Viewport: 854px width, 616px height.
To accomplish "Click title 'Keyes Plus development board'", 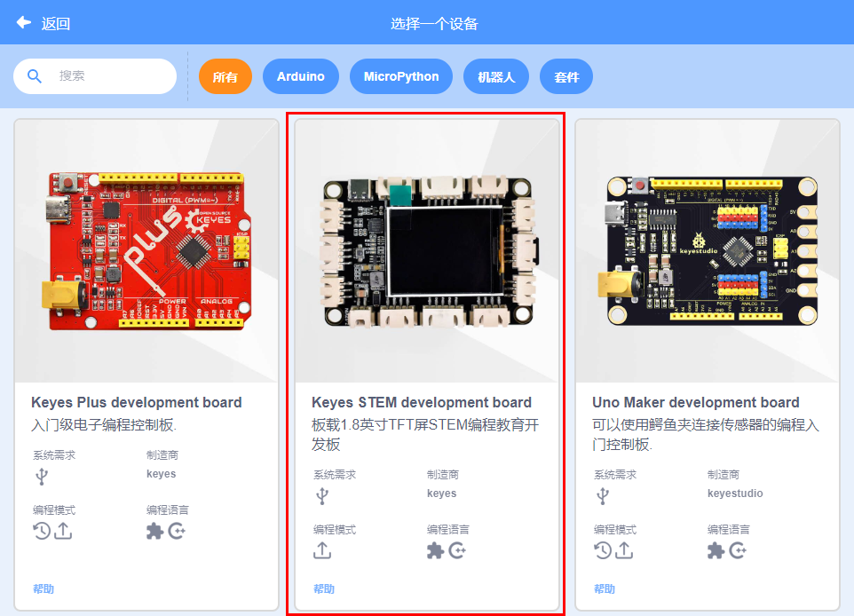I will [137, 402].
